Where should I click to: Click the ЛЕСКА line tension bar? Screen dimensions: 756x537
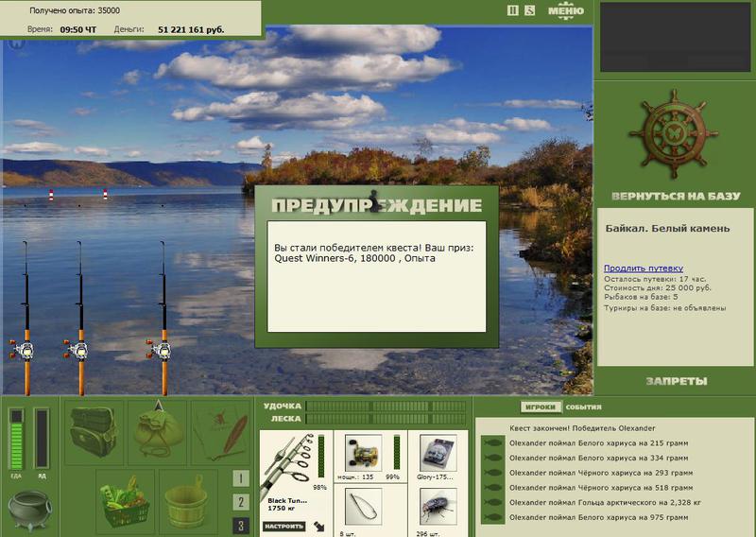tap(386, 419)
